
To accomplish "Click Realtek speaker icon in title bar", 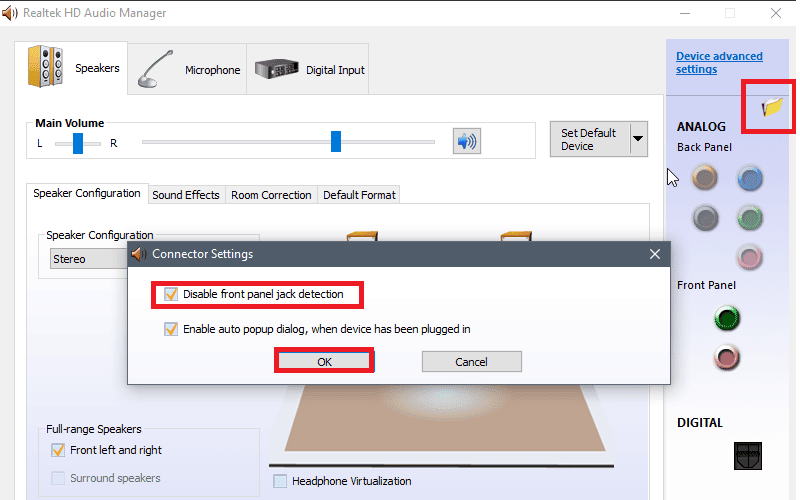I will pyautogui.click(x=9, y=13).
